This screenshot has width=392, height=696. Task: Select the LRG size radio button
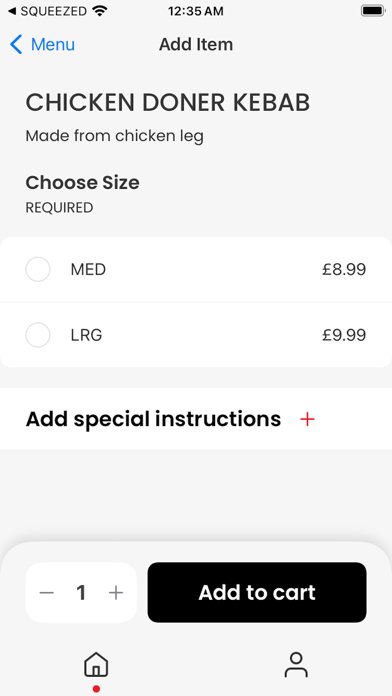38,335
